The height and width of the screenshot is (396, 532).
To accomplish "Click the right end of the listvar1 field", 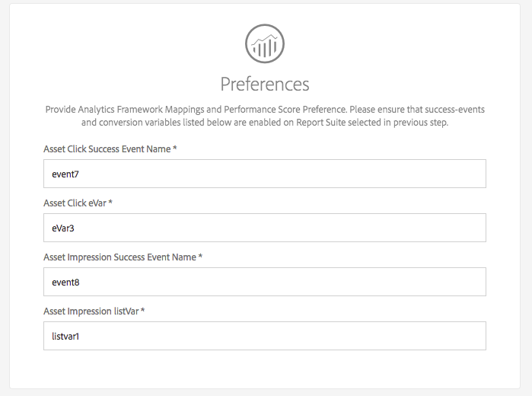I will tap(476, 336).
